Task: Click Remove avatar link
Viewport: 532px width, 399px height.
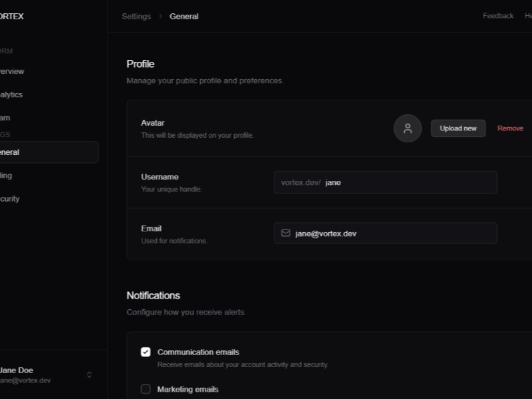Action: click(x=510, y=128)
